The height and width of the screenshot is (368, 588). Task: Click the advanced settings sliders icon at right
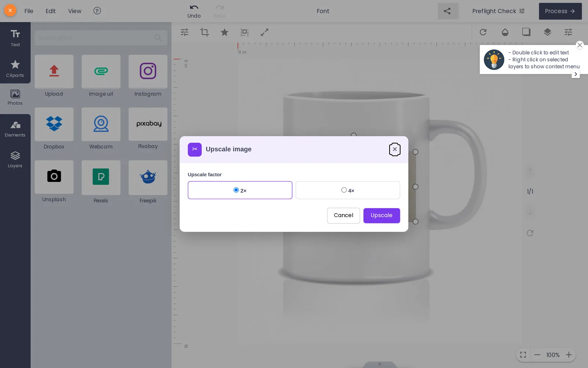click(569, 32)
